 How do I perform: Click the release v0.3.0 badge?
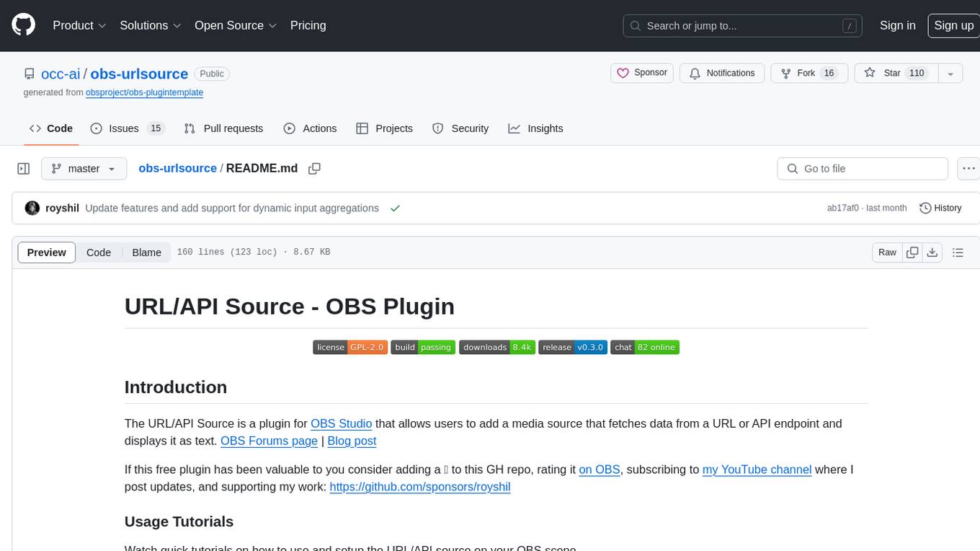pyautogui.click(x=573, y=348)
